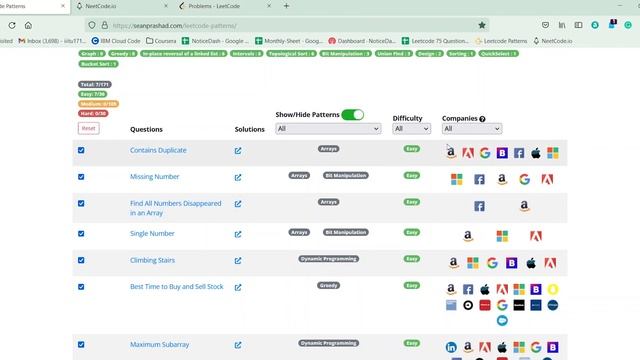Open a new browser tab
The height and width of the screenshot is (360, 640).
287,6
